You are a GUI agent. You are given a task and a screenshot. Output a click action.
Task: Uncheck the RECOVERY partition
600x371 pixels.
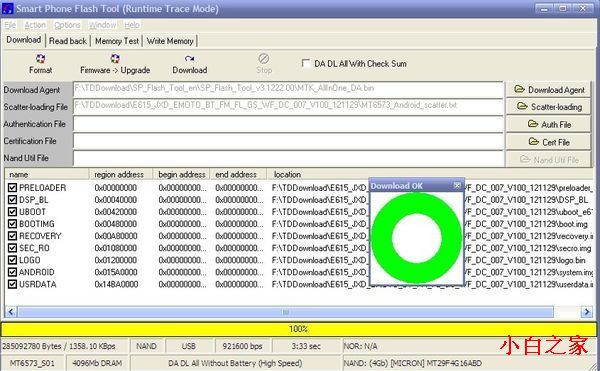coord(12,236)
